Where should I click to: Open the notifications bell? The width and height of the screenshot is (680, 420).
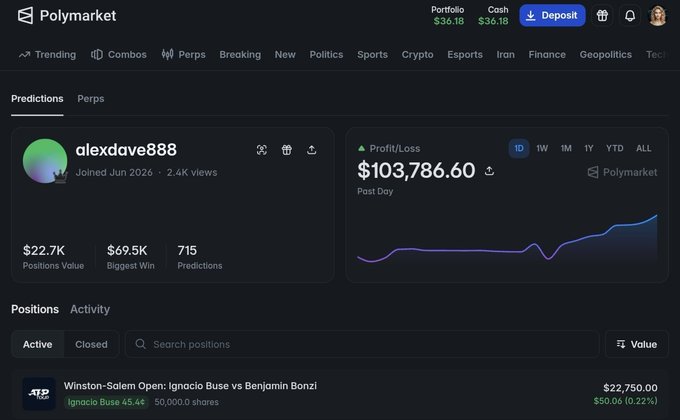[630, 16]
